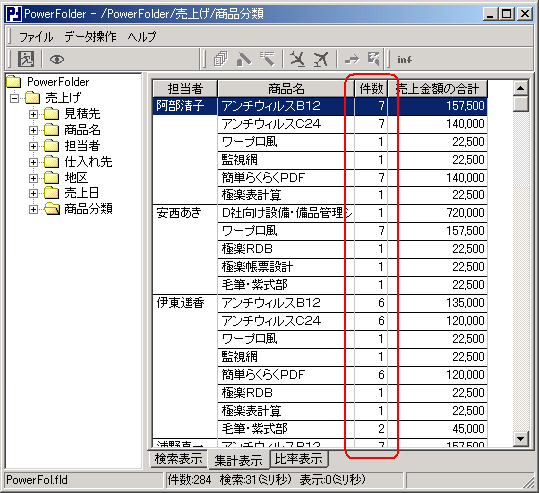Switch to the 検索表示 tab
Image resolution: width=539 pixels, height=493 pixels.
[x=178, y=459]
